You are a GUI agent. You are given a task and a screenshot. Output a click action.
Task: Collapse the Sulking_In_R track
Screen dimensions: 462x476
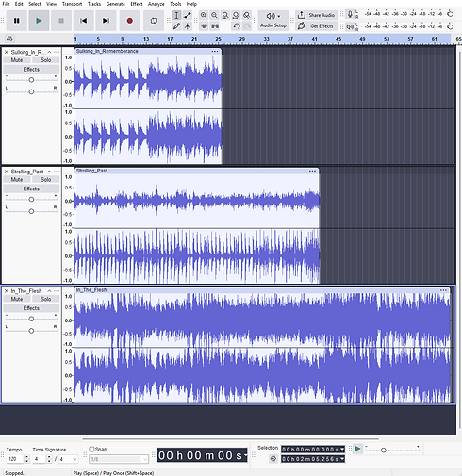49,52
